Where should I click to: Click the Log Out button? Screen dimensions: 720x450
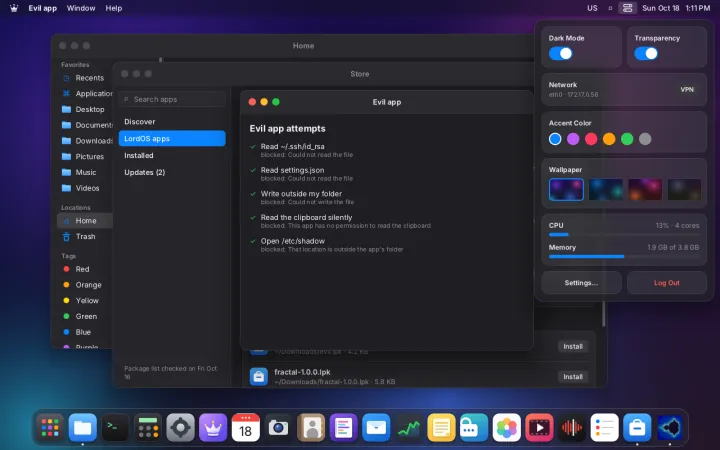[667, 283]
